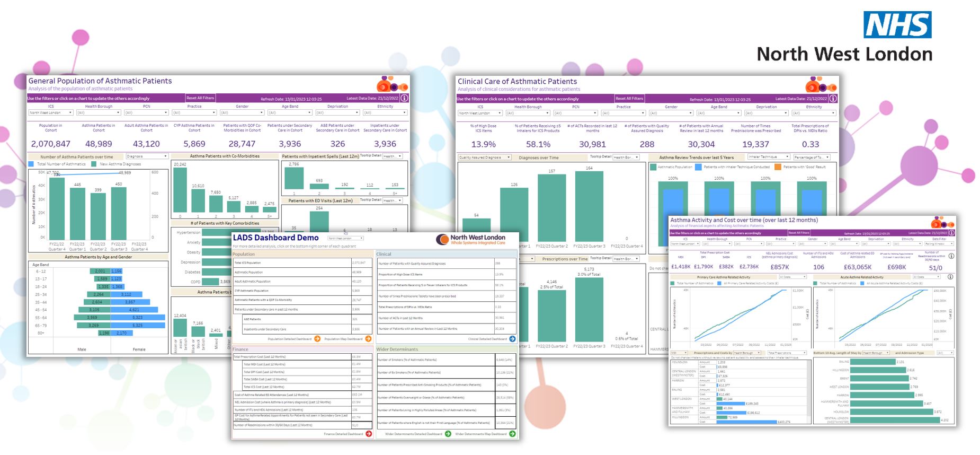Open Diagnosis dropdown beside Asthma Patients over time
The image size is (980, 455).
point(147,156)
